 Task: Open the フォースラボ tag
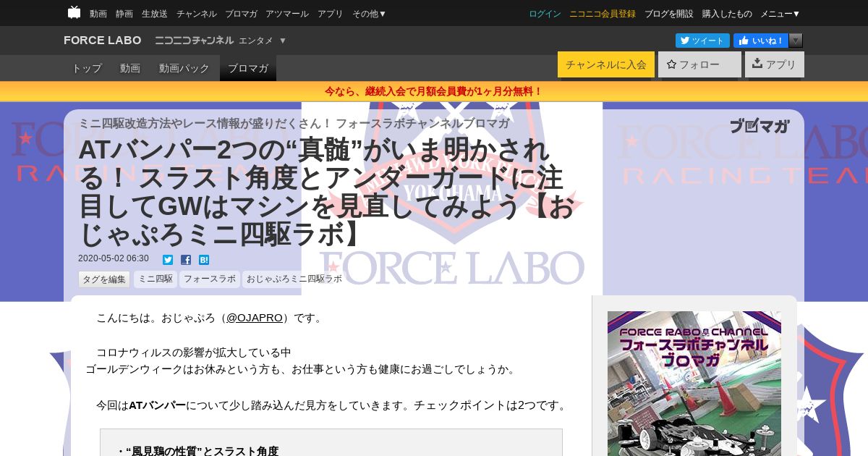(209, 279)
